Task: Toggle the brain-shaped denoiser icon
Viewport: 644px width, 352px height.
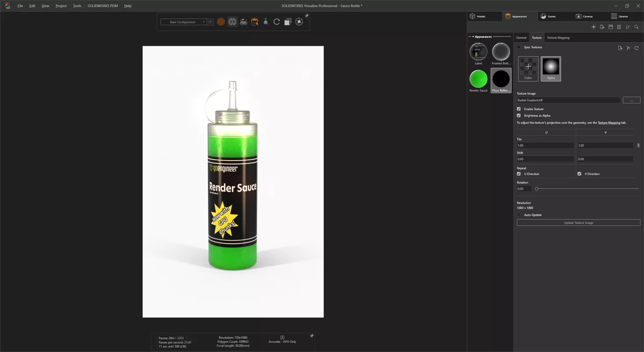Action: click(x=232, y=22)
